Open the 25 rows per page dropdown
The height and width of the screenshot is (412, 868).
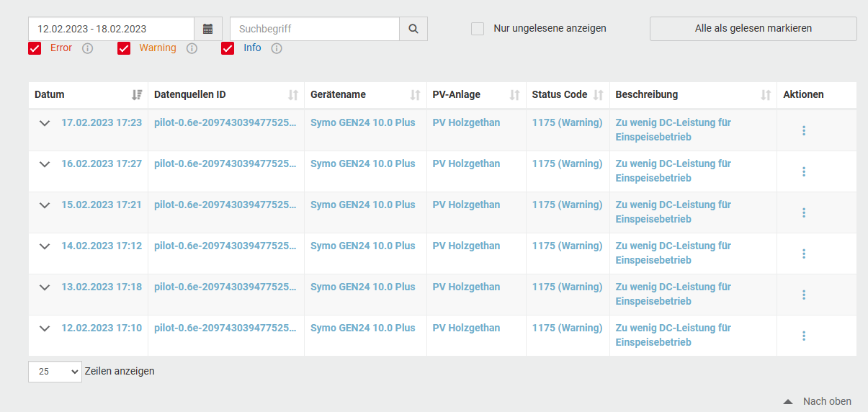[x=55, y=372]
